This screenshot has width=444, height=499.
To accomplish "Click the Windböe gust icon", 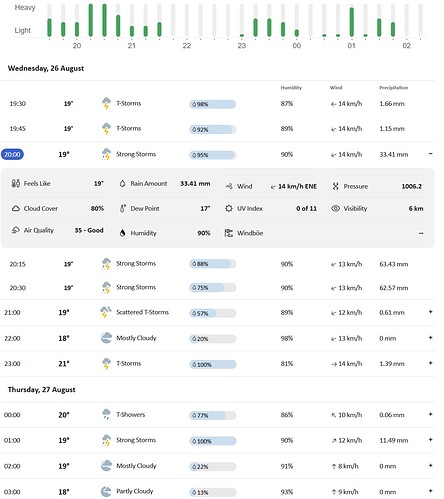I will [x=229, y=233].
